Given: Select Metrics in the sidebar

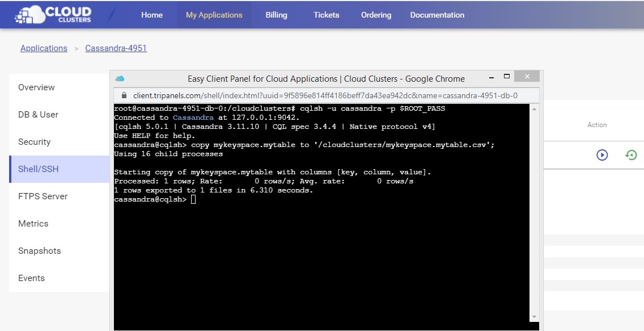Looking at the screenshot, I should pos(59,224).
